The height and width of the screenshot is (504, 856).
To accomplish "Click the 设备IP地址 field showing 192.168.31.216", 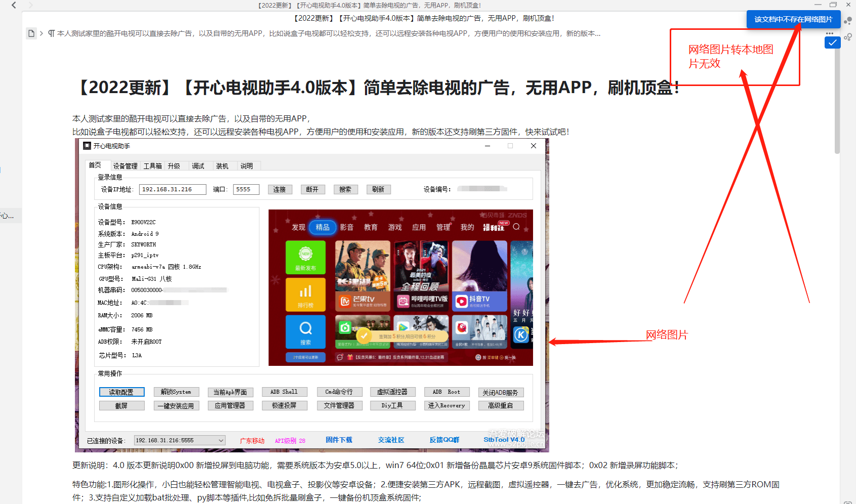I will (x=173, y=189).
